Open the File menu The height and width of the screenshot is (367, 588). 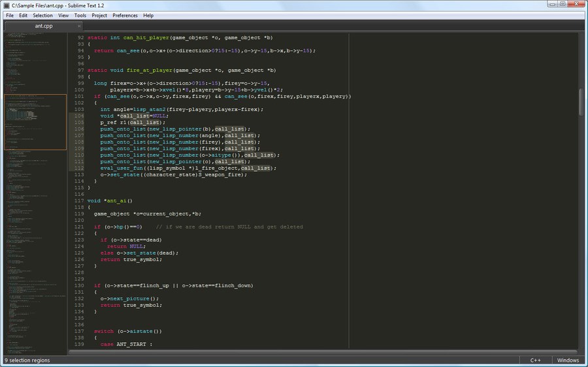tap(10, 16)
